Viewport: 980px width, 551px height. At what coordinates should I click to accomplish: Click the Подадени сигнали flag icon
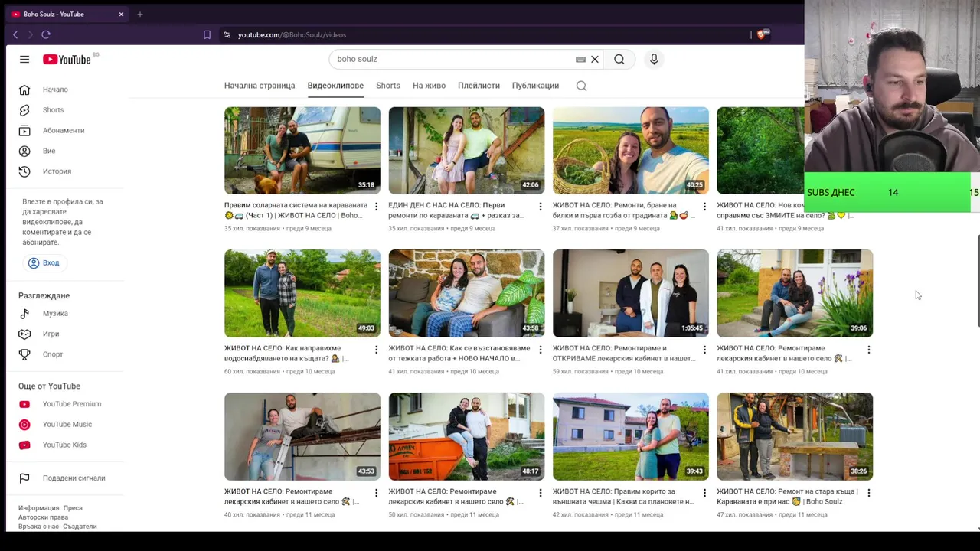click(x=24, y=478)
